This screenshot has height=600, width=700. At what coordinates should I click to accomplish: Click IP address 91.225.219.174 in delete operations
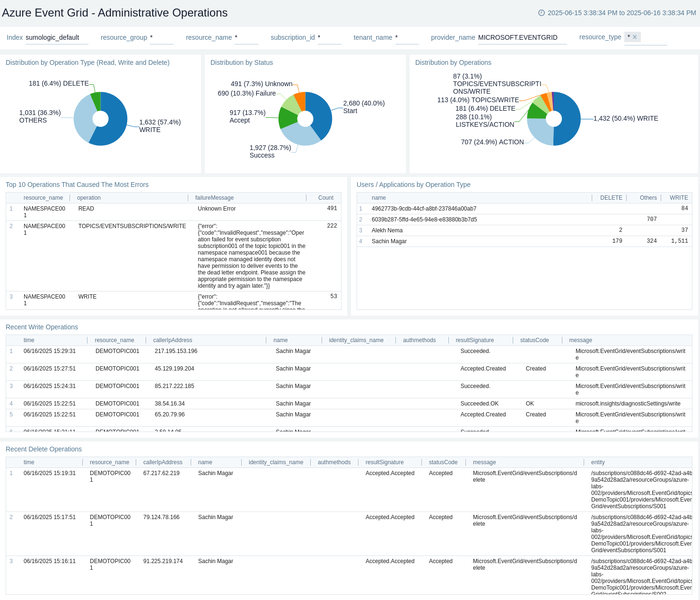(x=163, y=561)
